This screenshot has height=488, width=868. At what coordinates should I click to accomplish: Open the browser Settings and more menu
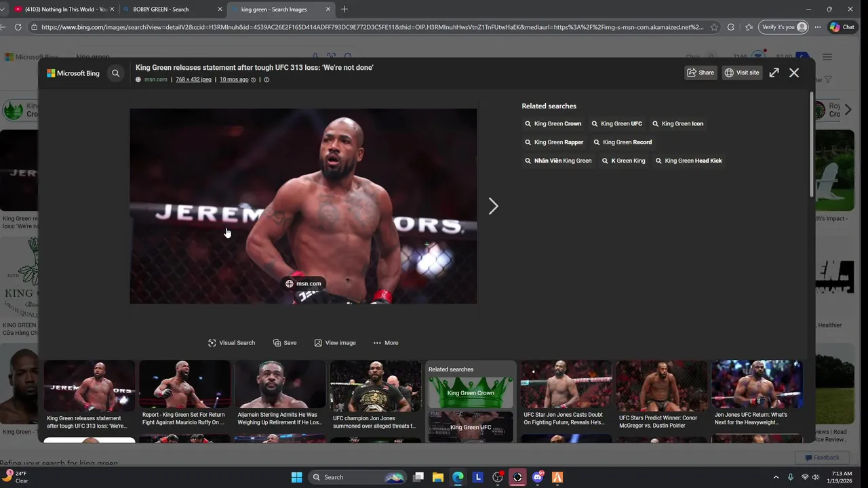point(817,27)
